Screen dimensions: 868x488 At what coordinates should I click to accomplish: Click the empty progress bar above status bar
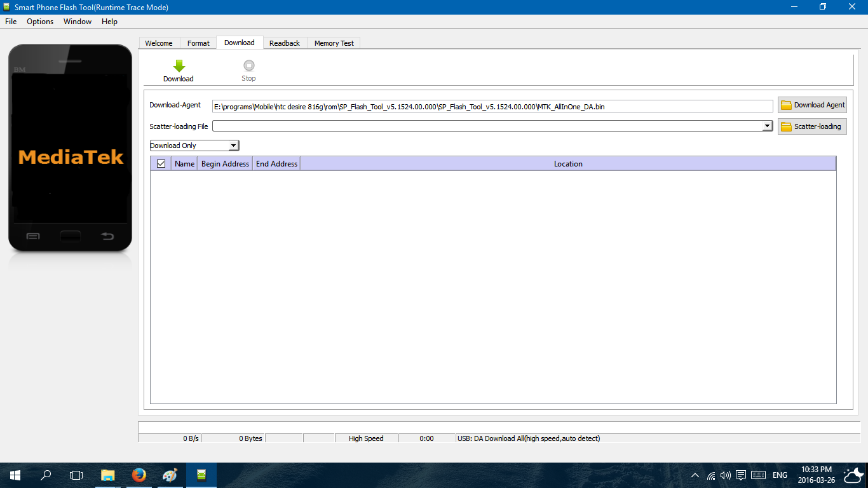[499, 427]
